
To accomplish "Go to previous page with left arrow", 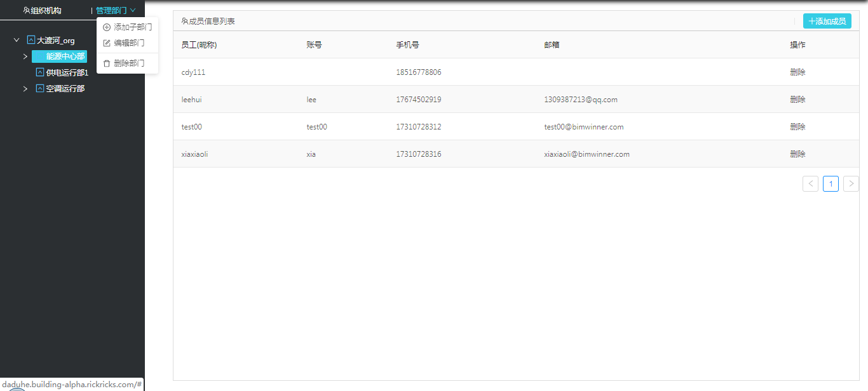I will [810, 184].
